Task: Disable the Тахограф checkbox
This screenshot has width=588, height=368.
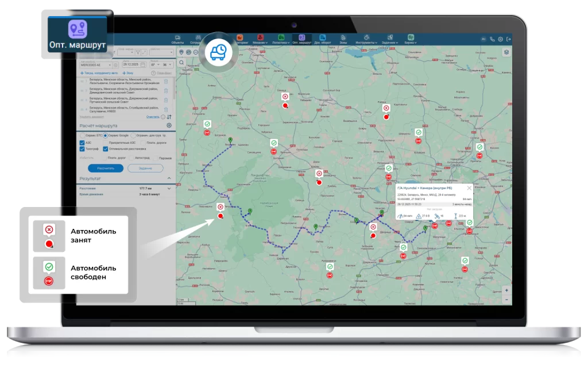Action: (82, 149)
